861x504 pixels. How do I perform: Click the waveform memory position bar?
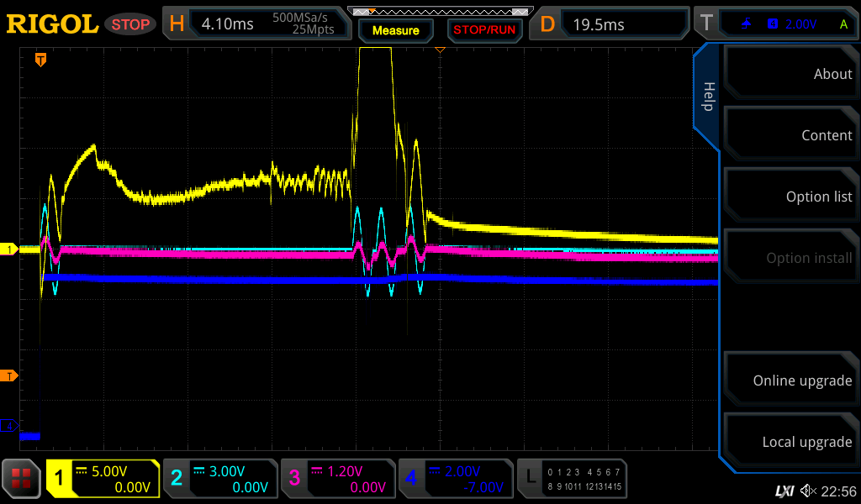click(439, 12)
